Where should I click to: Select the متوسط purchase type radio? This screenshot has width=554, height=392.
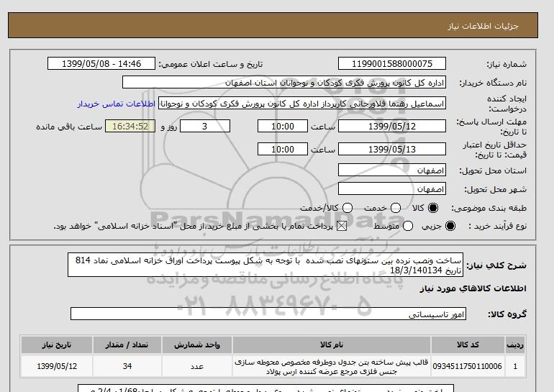click(408, 226)
